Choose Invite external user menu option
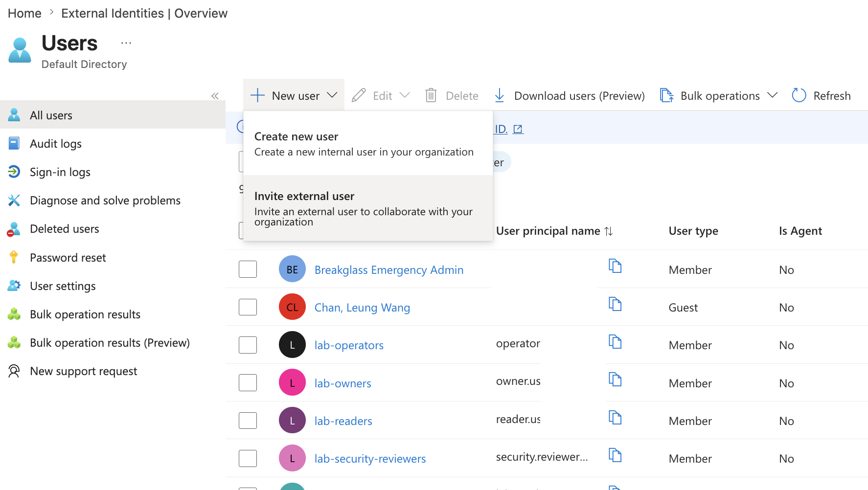Screen dimensions: 868x490 tap(368, 208)
